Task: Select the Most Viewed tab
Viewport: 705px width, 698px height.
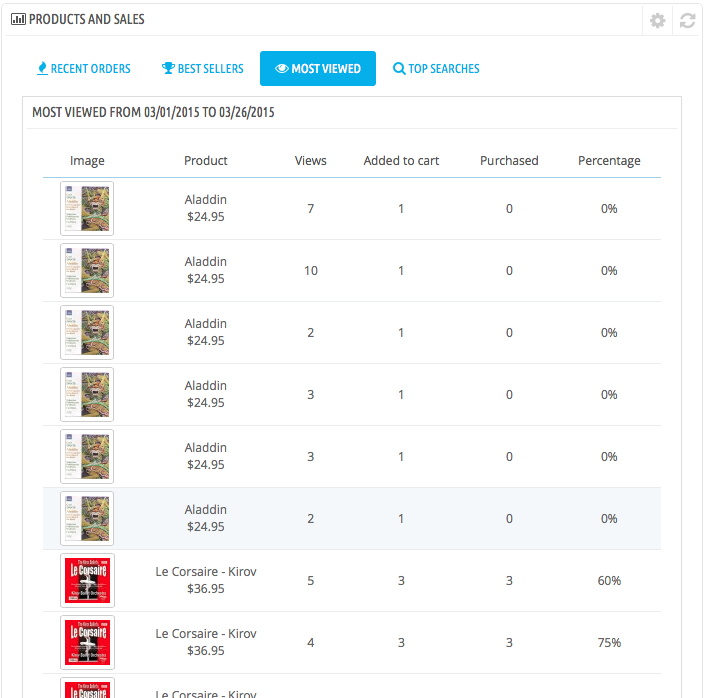Action: tap(318, 68)
